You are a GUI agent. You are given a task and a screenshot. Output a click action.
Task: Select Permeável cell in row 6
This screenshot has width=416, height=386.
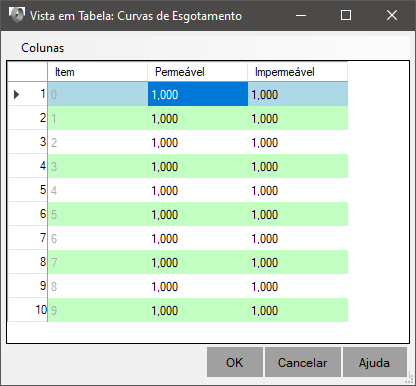click(x=198, y=214)
